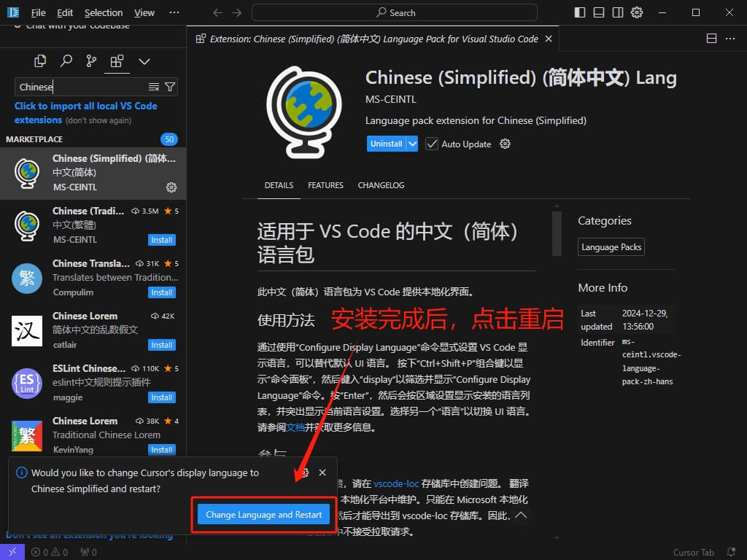Install the Chinese Translation extension by Compulim
The width and height of the screenshot is (747, 560).
coord(161,292)
